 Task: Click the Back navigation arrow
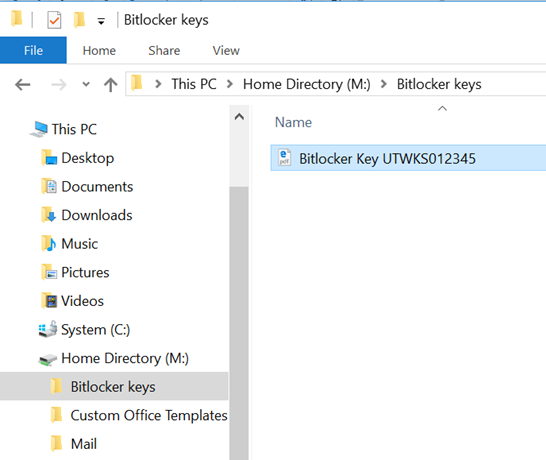pyautogui.click(x=23, y=85)
